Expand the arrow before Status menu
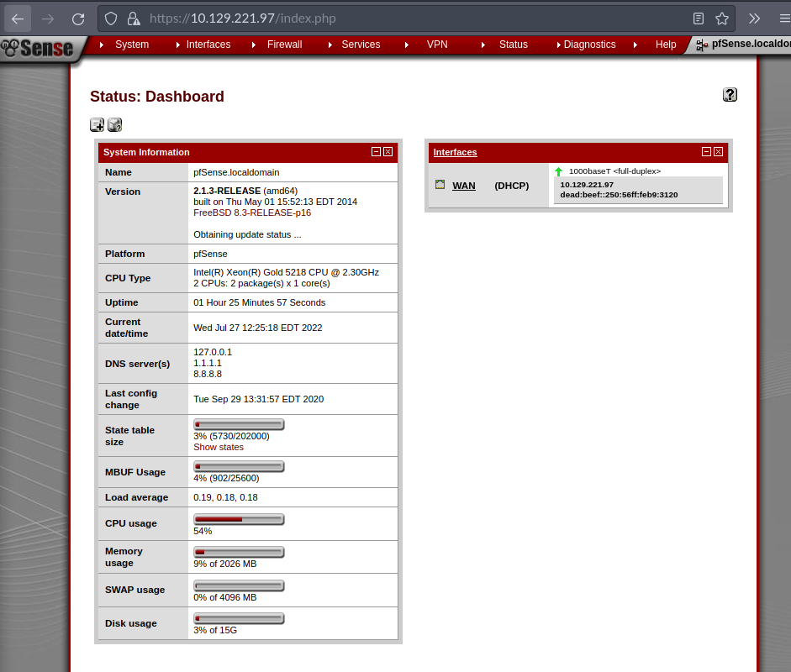 (x=483, y=45)
